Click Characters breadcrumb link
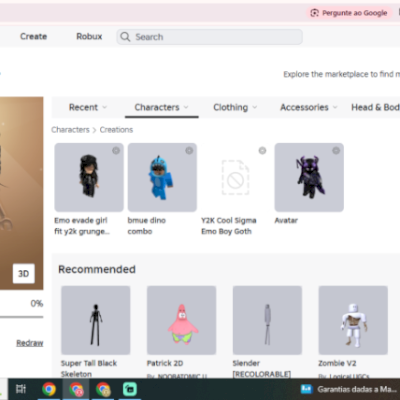Screen dimensions: 400x400 70,130
